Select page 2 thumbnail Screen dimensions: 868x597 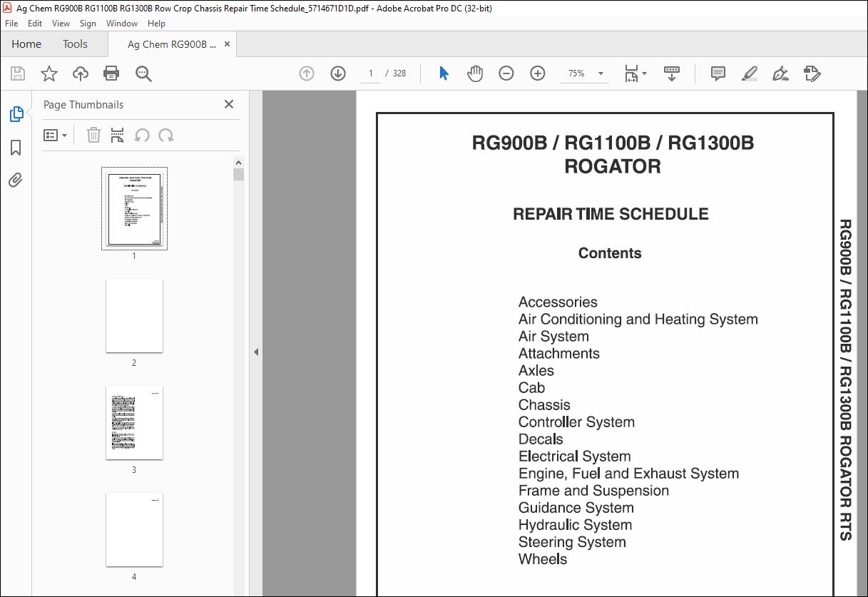134,315
